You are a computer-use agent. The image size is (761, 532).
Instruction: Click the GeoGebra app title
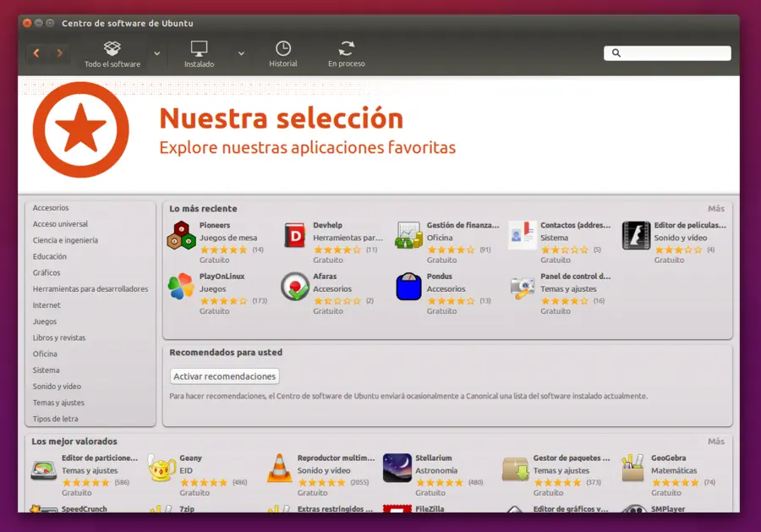(x=668, y=458)
